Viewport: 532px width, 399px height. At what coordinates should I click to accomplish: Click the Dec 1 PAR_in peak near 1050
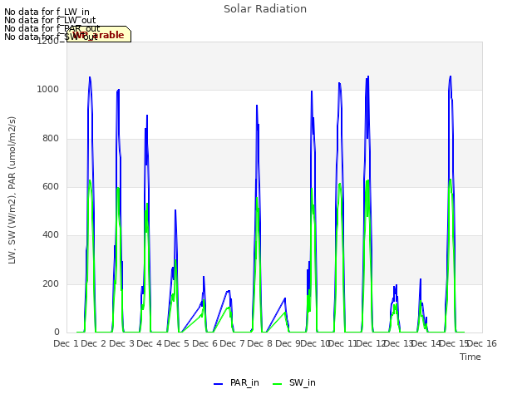(x=90, y=77)
